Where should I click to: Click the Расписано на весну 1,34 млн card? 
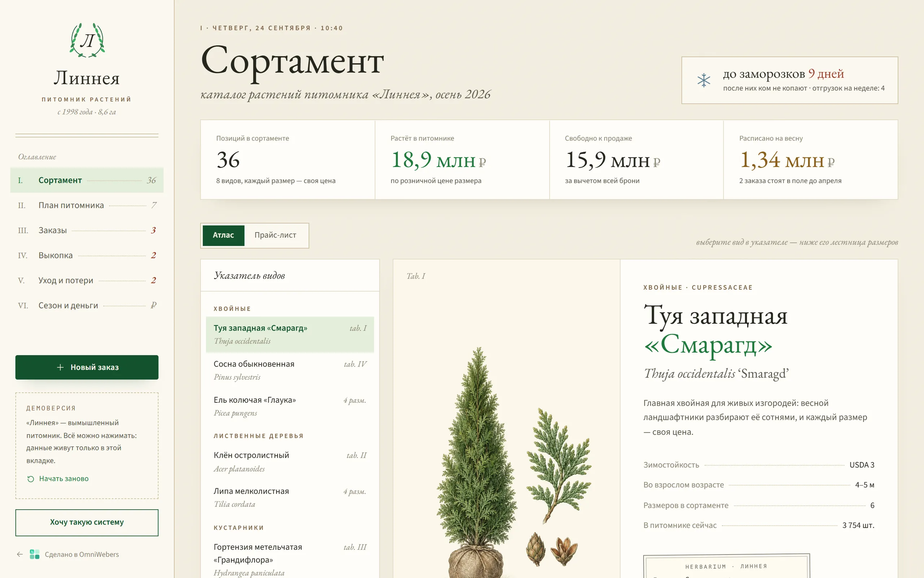click(x=811, y=160)
